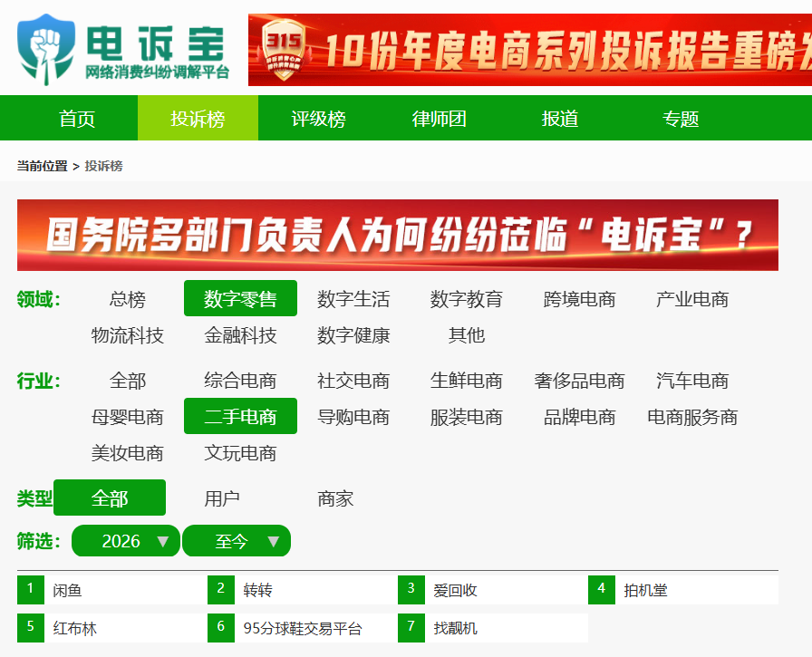The image size is (812, 657).
Task: Filter by 服装电商 industry
Action: [x=466, y=417]
